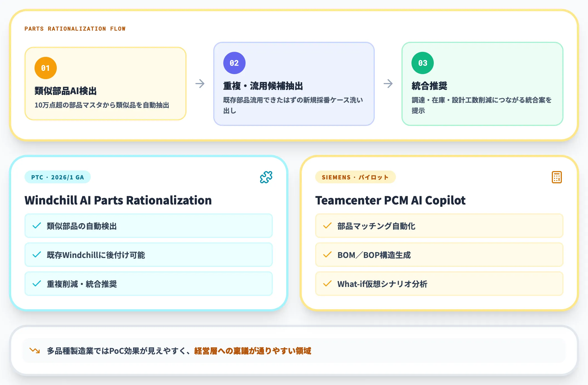Viewport: 588px width, 385px height.
Task: Click the downward trend arrow icon
Action: tap(35, 350)
